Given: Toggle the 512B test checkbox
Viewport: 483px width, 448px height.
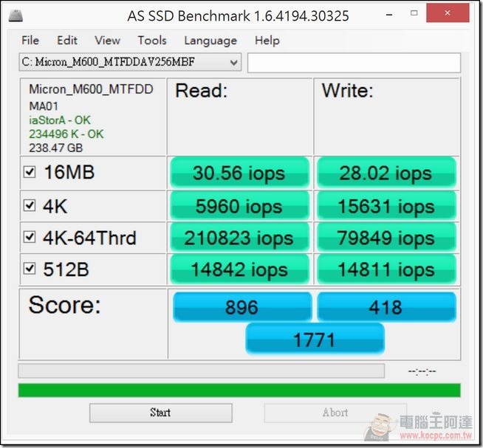Looking at the screenshot, I should 30,269.
